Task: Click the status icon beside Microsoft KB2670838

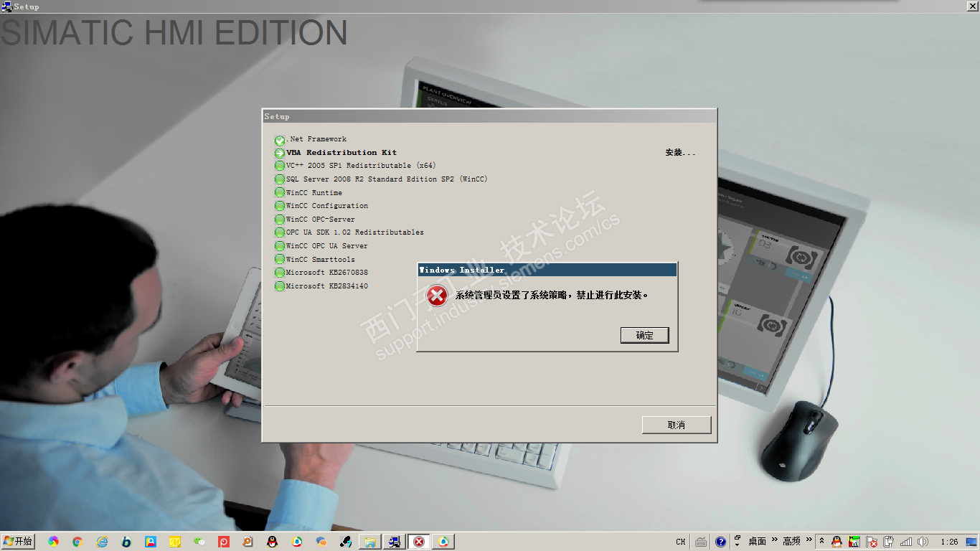Action: pos(280,273)
